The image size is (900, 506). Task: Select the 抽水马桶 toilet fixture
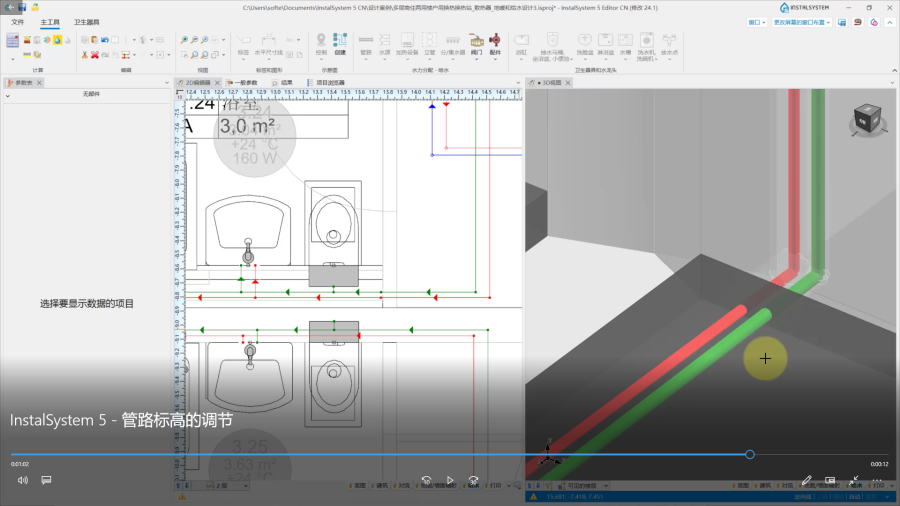[x=552, y=47]
